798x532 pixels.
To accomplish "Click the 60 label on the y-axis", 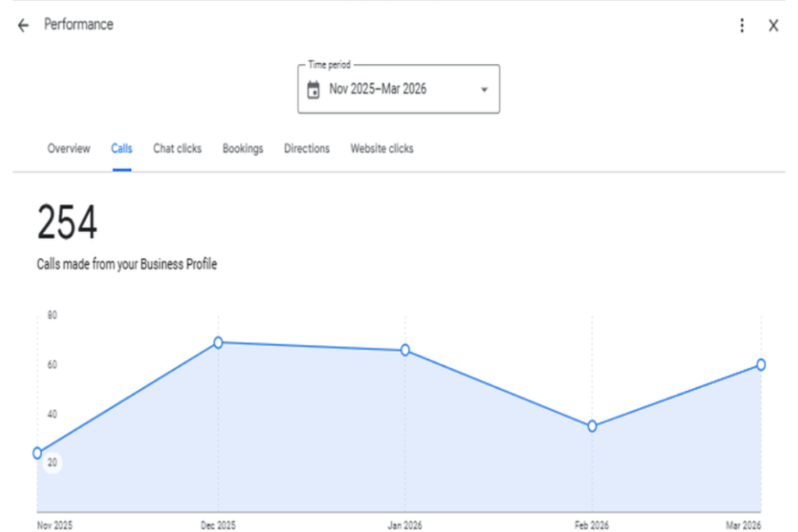I will pos(52,365).
